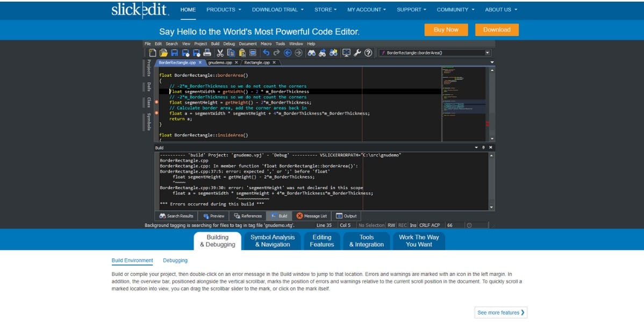Click the Undo arrow in the toolbar

[x=266, y=53]
